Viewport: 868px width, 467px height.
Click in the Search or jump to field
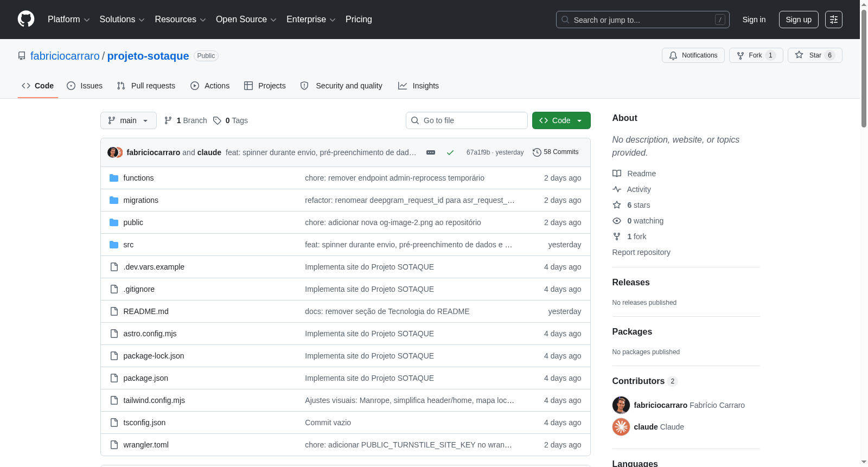click(x=643, y=20)
